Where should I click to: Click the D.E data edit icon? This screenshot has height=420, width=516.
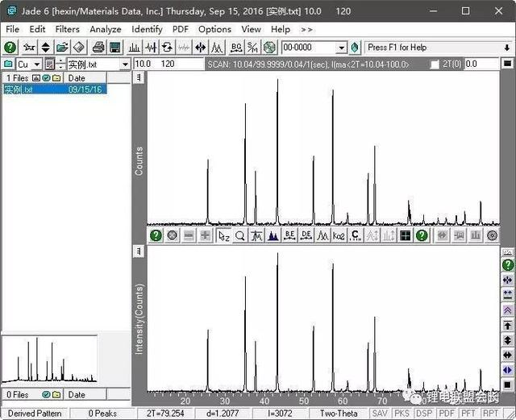(x=306, y=235)
